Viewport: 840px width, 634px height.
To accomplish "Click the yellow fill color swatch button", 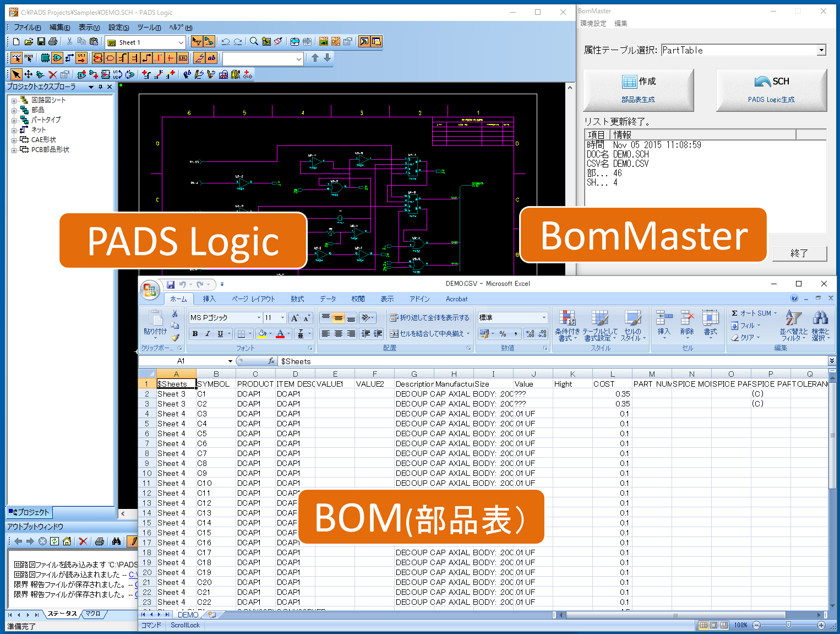I will (x=262, y=334).
